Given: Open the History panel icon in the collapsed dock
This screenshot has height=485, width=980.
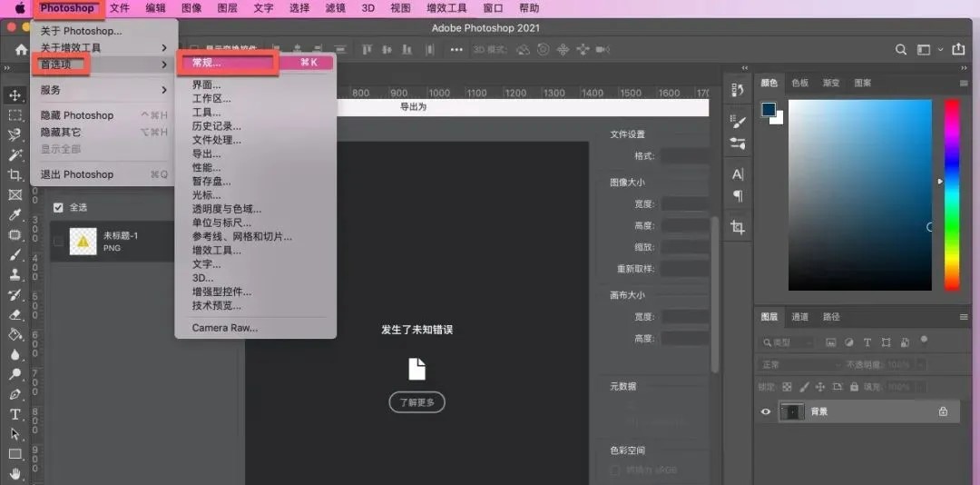Looking at the screenshot, I should (738, 92).
